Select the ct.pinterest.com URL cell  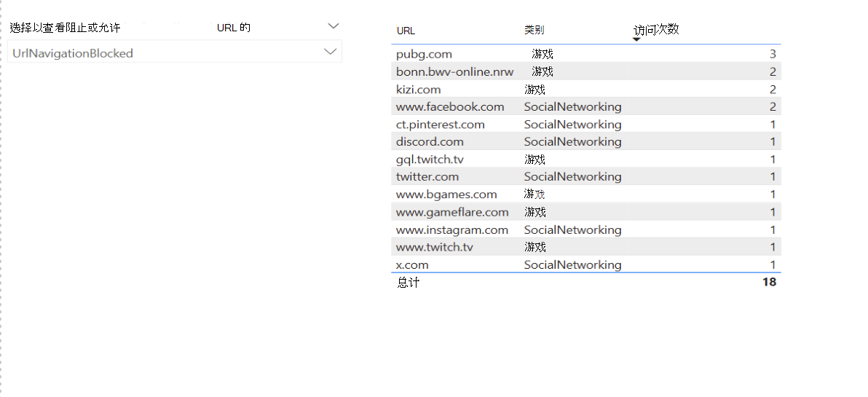coord(440,124)
